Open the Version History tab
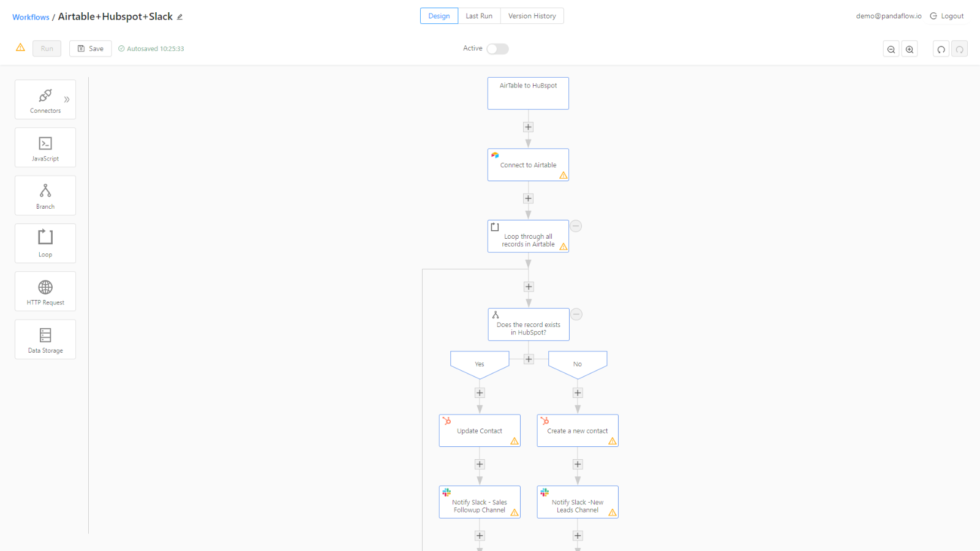Viewport: 980px width, 551px height. (532, 16)
